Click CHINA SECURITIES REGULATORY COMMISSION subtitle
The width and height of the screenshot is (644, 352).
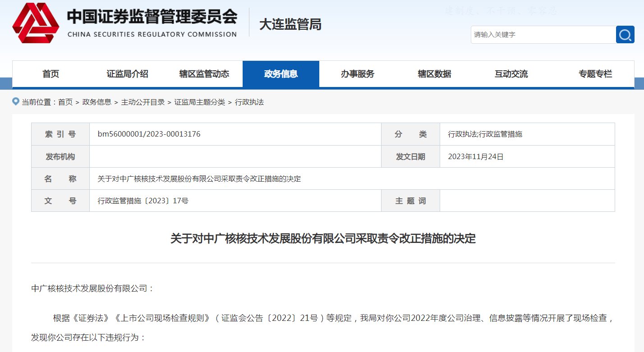[x=152, y=34]
